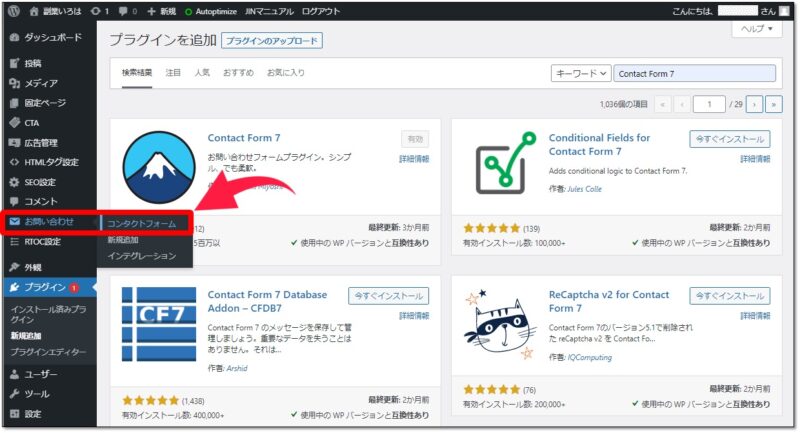Open Conditional Fields for Contact Form 7 title

pos(599,144)
